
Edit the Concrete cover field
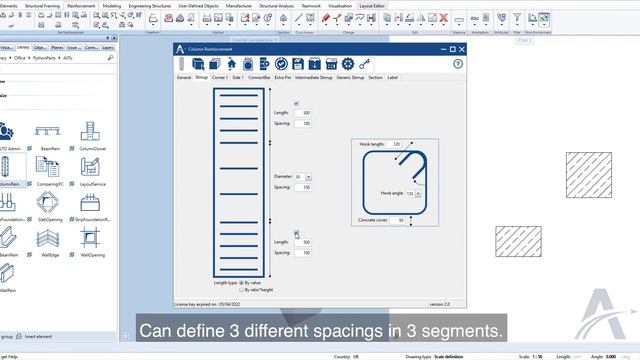[x=398, y=220]
